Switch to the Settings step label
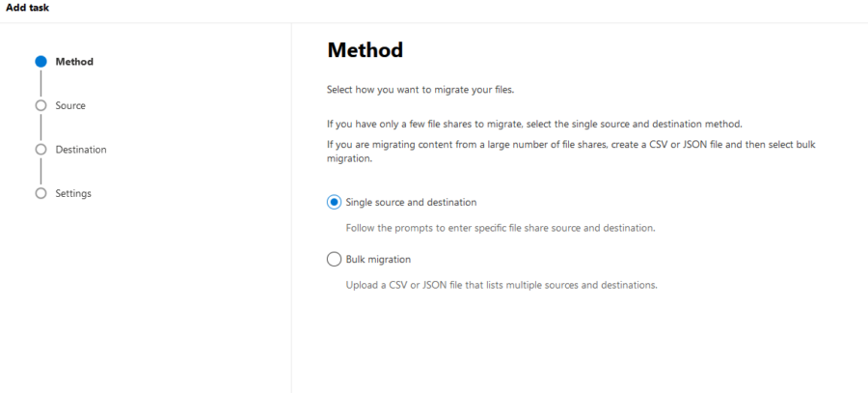 [x=73, y=193]
